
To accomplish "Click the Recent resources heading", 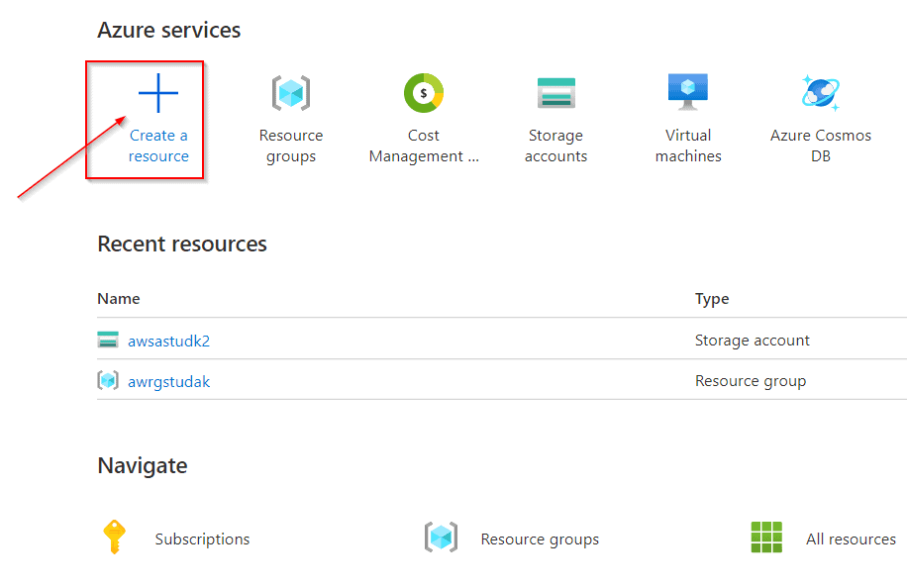I will click(181, 244).
